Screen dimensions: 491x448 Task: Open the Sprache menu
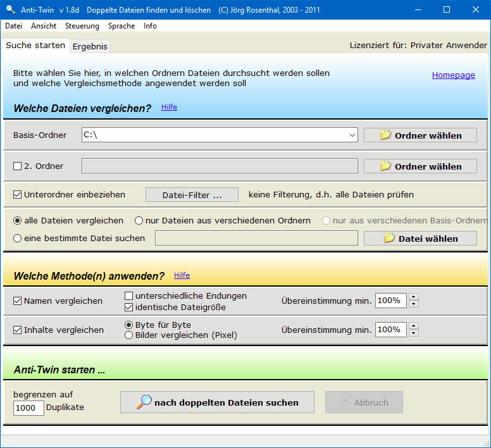coord(121,26)
